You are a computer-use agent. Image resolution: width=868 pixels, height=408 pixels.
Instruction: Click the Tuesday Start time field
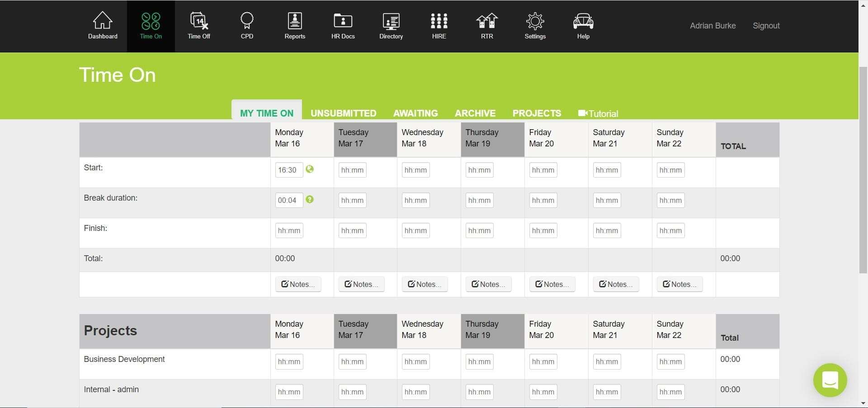(x=352, y=170)
